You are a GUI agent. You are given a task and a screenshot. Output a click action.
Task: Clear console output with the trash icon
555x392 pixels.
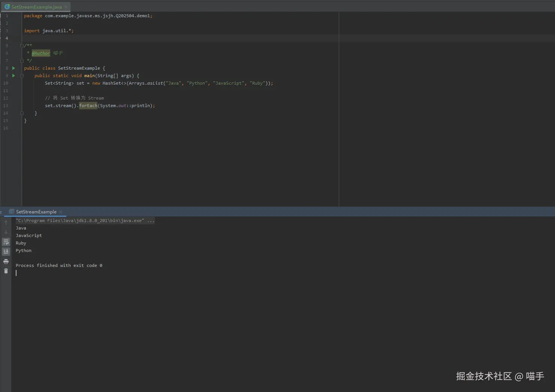point(6,271)
